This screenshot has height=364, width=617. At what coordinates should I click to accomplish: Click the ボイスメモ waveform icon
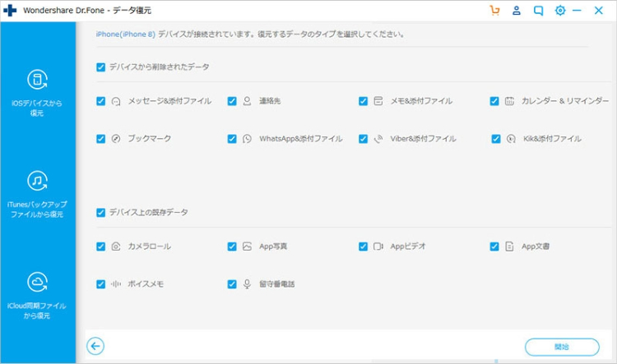tap(116, 283)
